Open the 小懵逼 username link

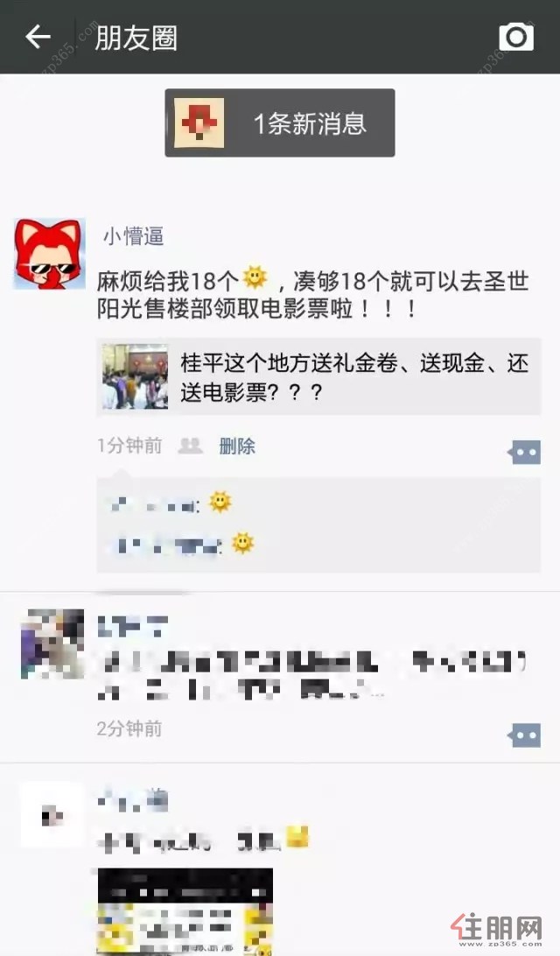[134, 236]
